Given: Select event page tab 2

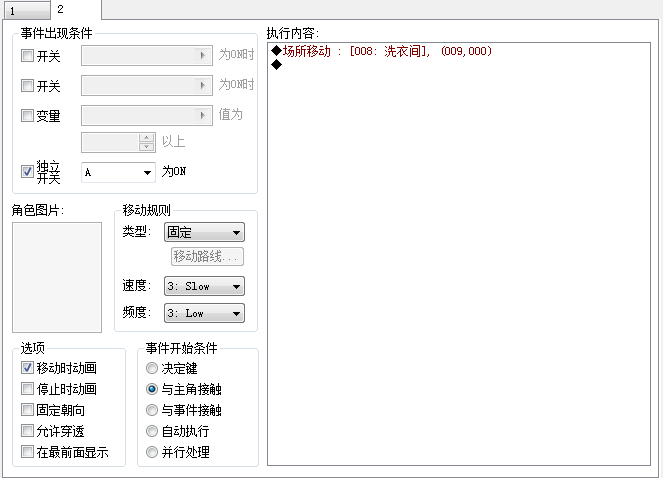Looking at the screenshot, I should point(76,9).
